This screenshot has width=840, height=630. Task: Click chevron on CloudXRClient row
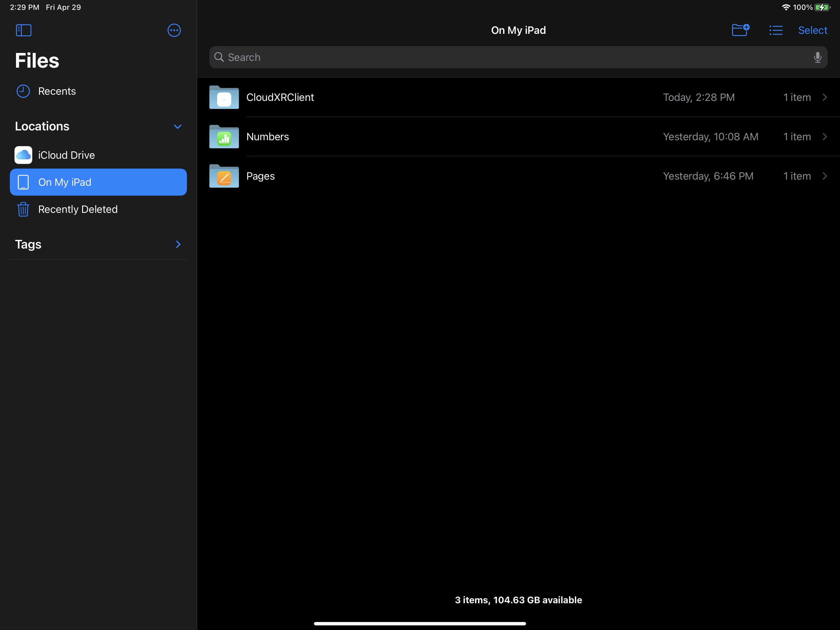click(x=824, y=97)
